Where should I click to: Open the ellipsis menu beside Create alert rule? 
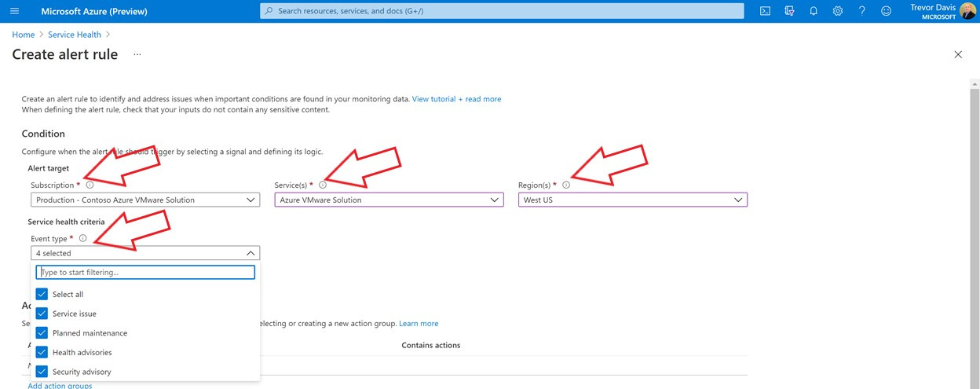(137, 54)
